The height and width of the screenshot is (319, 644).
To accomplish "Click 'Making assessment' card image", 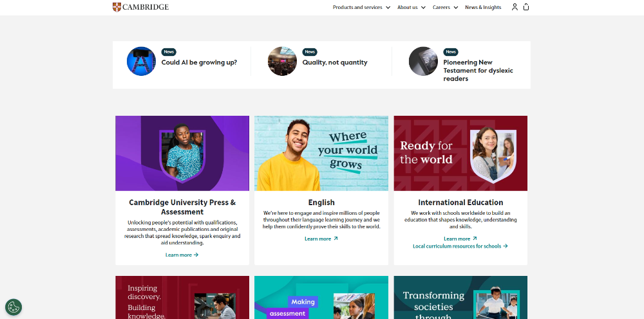I will [321, 298].
